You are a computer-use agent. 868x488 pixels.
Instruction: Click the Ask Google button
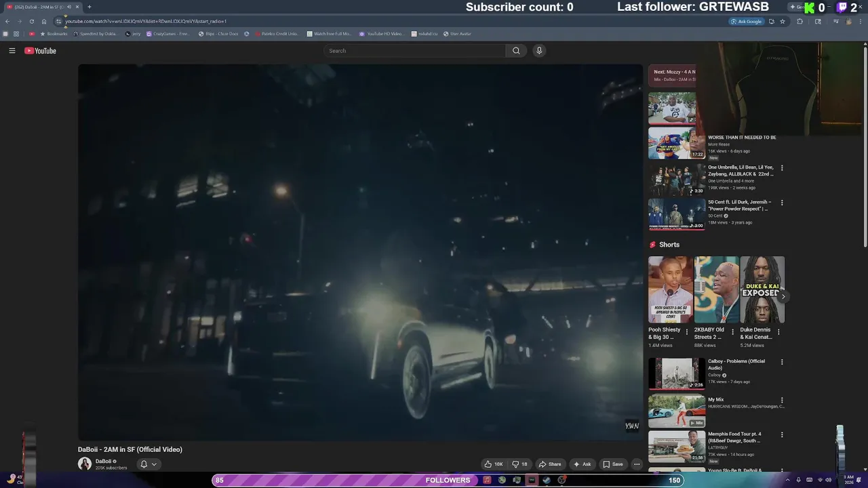click(746, 21)
